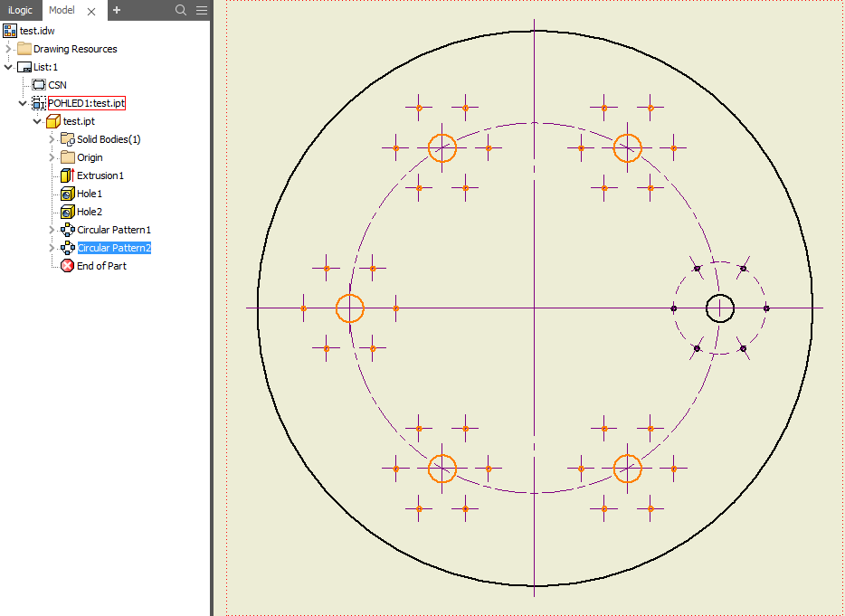Image resolution: width=845 pixels, height=616 pixels.
Task: Select the highlighted Circular Pattern2 label
Action: 114,248
